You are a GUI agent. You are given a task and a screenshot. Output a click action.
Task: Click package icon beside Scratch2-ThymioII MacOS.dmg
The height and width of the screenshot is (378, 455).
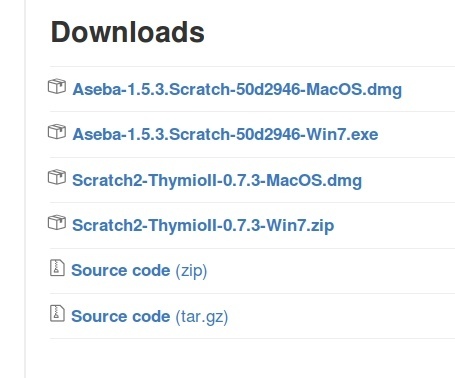click(x=57, y=177)
